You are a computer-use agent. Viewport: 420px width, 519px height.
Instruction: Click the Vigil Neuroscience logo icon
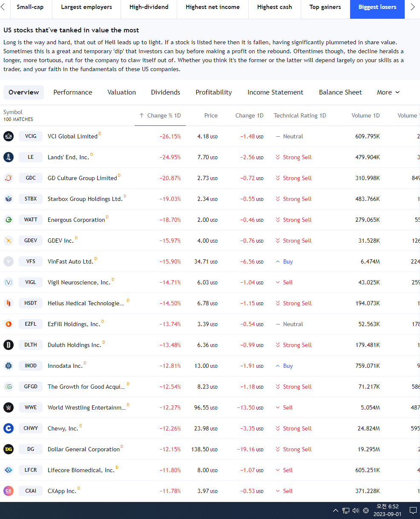click(x=9, y=282)
